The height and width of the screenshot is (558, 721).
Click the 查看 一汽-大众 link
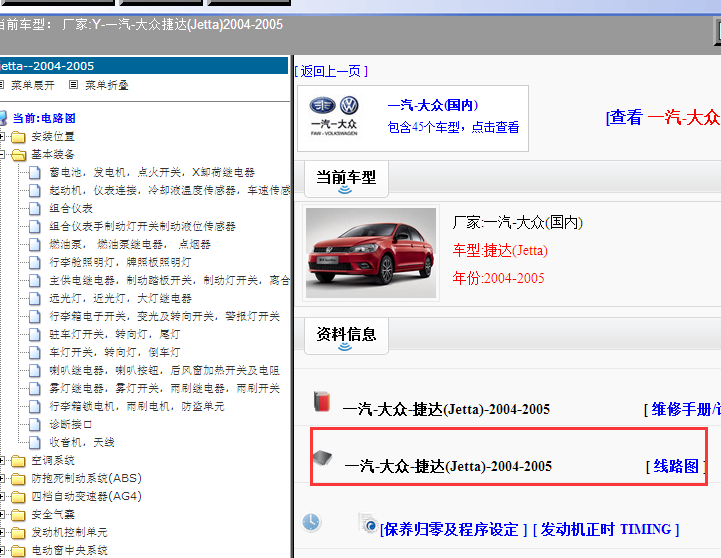[x=664, y=117]
